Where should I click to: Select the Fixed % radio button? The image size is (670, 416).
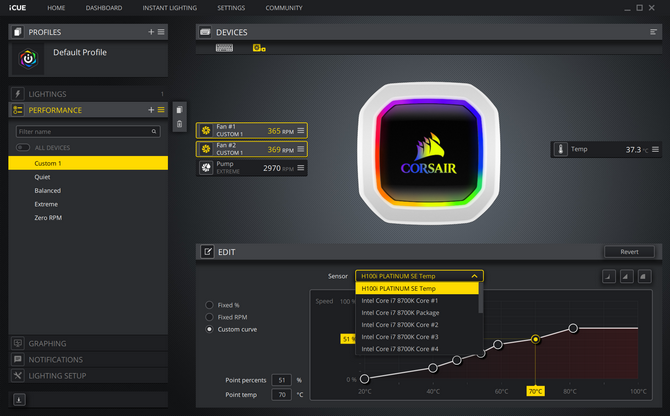coord(209,305)
